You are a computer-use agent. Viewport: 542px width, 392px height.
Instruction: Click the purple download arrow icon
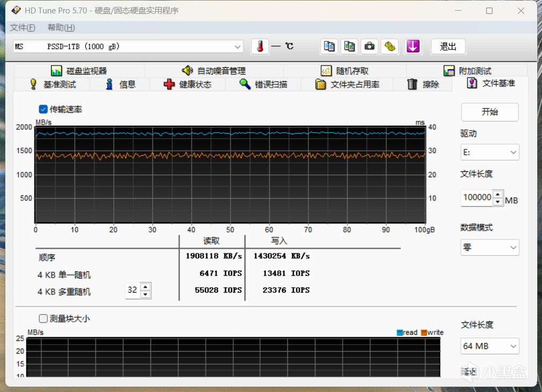413,46
